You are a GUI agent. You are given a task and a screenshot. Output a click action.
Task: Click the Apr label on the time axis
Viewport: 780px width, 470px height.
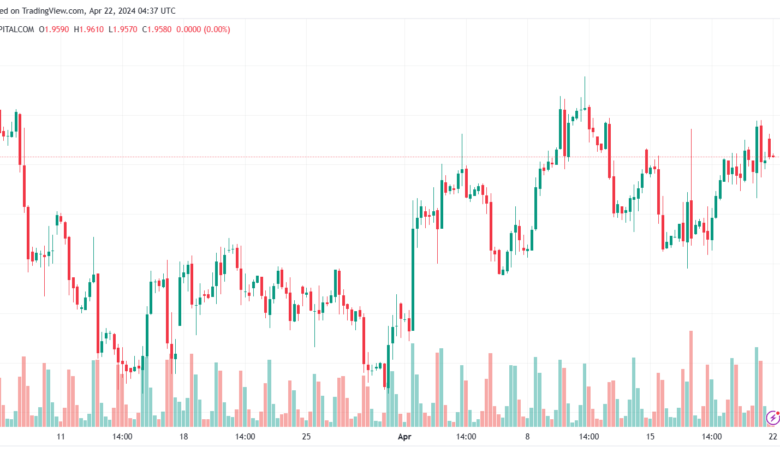pos(404,437)
